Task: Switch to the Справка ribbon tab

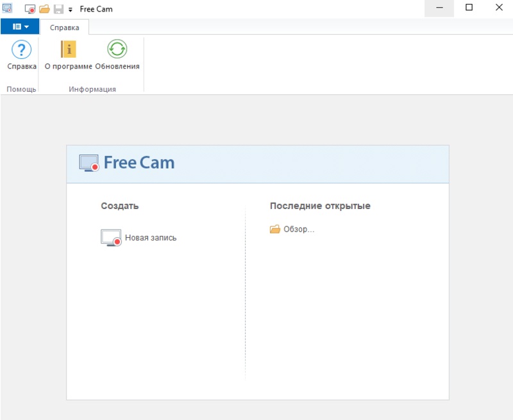Action: [65, 28]
